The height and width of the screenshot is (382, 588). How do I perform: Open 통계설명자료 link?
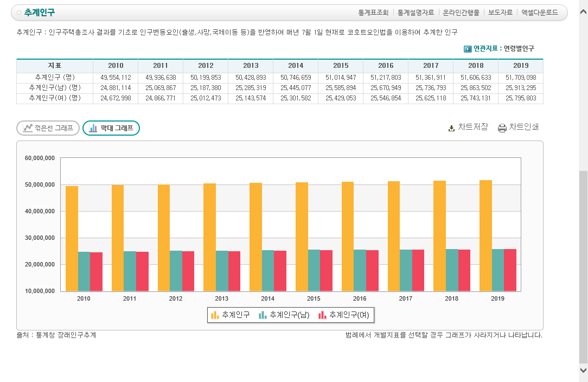(416, 12)
